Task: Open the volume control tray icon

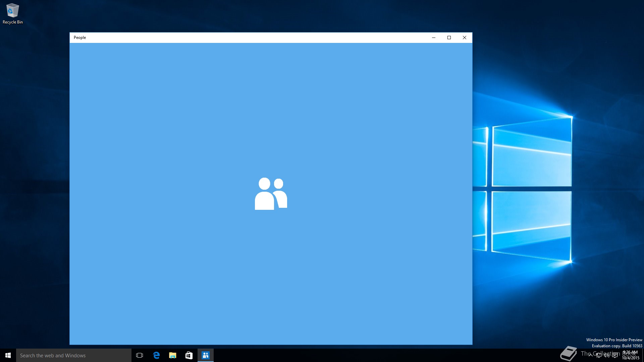Action: [x=606, y=355]
